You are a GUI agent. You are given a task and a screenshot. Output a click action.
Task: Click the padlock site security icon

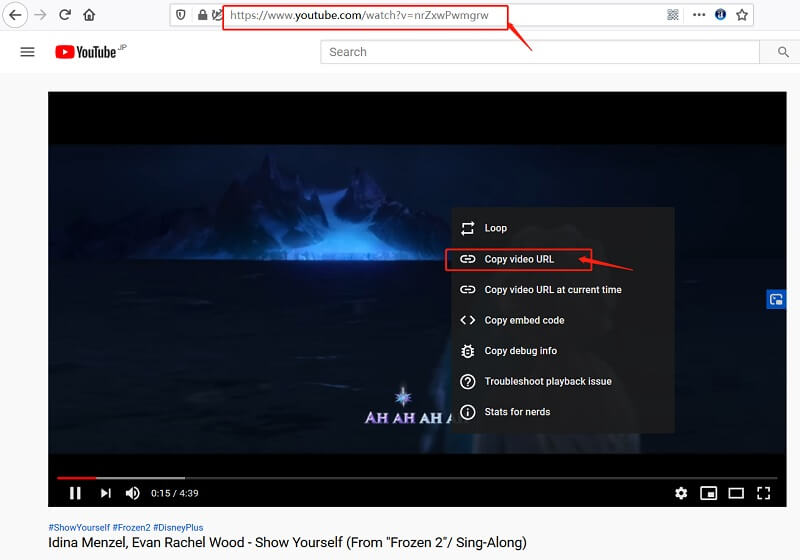[202, 15]
